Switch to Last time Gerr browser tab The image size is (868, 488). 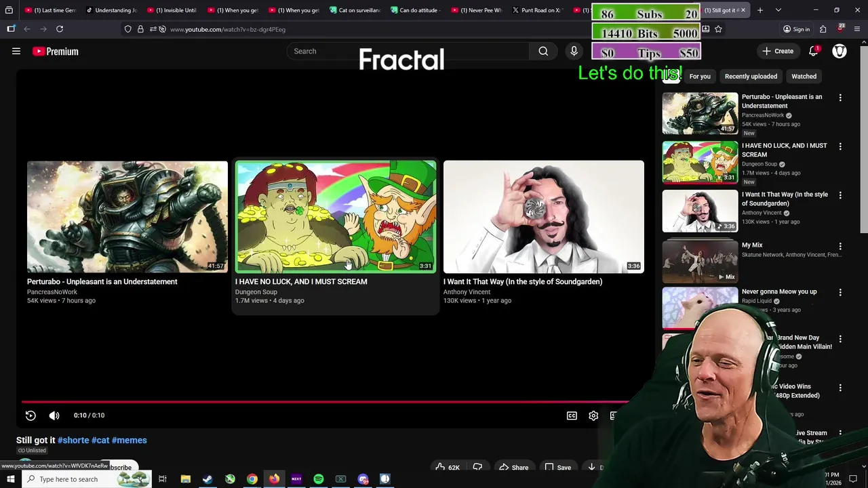(50, 10)
